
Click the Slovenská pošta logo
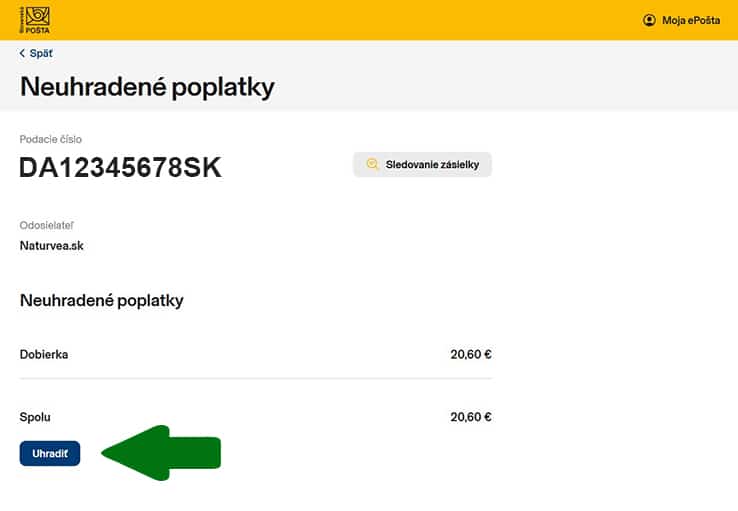(33, 20)
